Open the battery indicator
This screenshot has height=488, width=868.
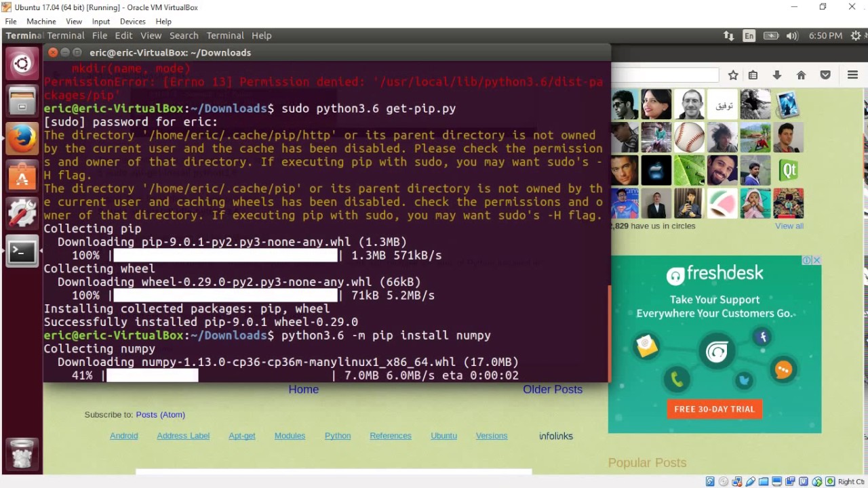coord(771,36)
